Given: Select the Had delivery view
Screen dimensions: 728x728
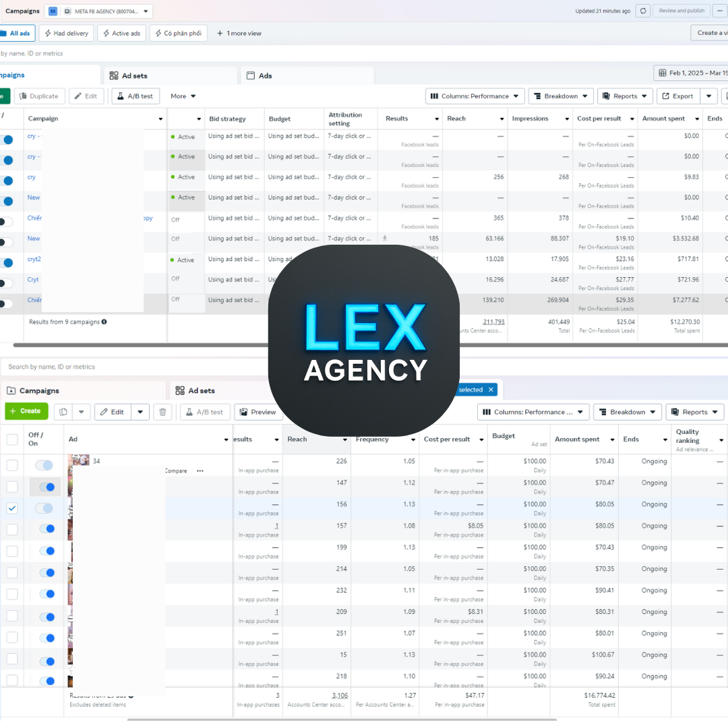Looking at the screenshot, I should [x=67, y=34].
